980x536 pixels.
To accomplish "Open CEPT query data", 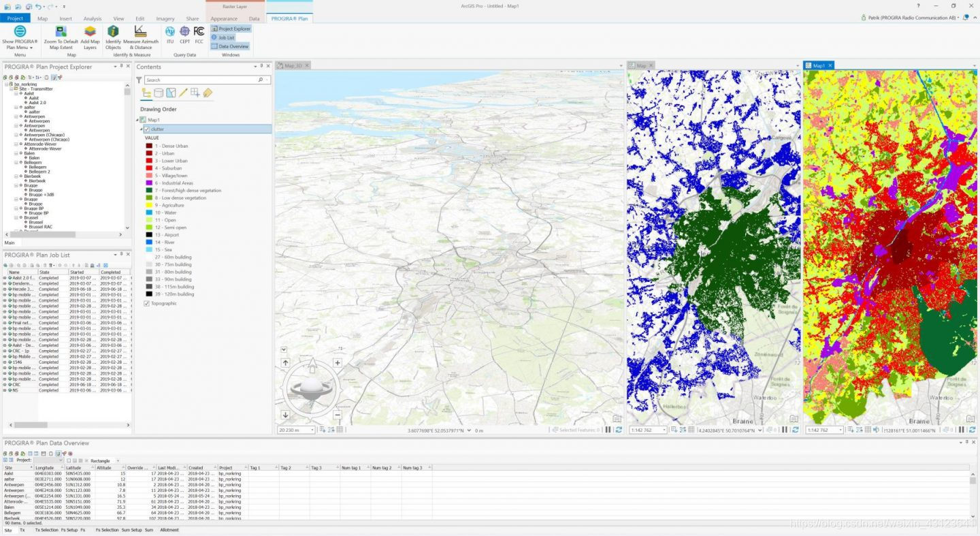I will pyautogui.click(x=184, y=35).
